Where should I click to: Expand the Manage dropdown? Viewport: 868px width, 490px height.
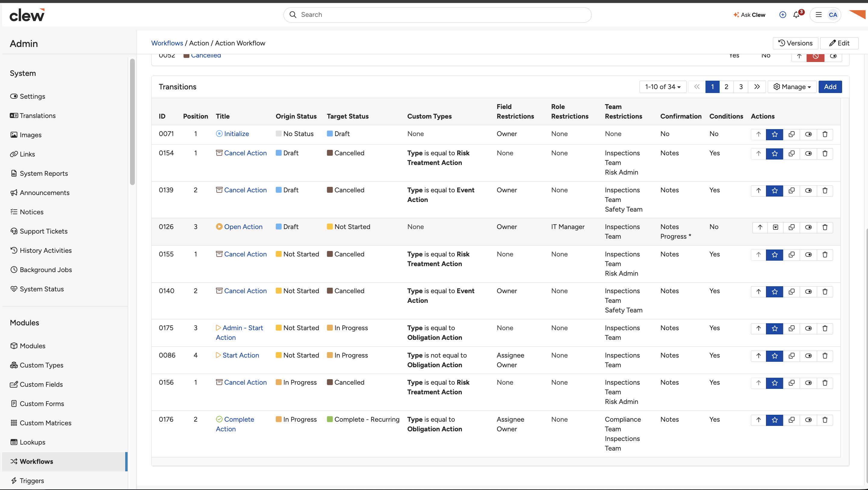[792, 87]
